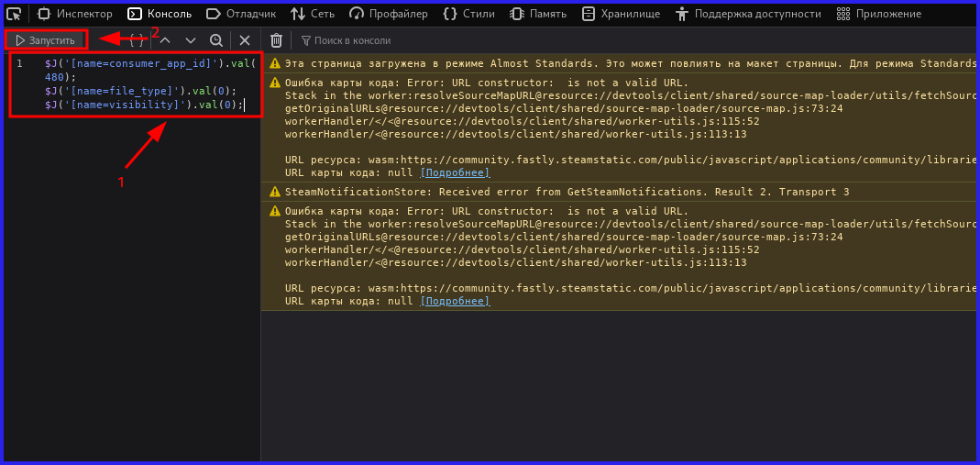980x465 pixels.
Task: Open the Отладчик tab
Action: click(x=241, y=14)
